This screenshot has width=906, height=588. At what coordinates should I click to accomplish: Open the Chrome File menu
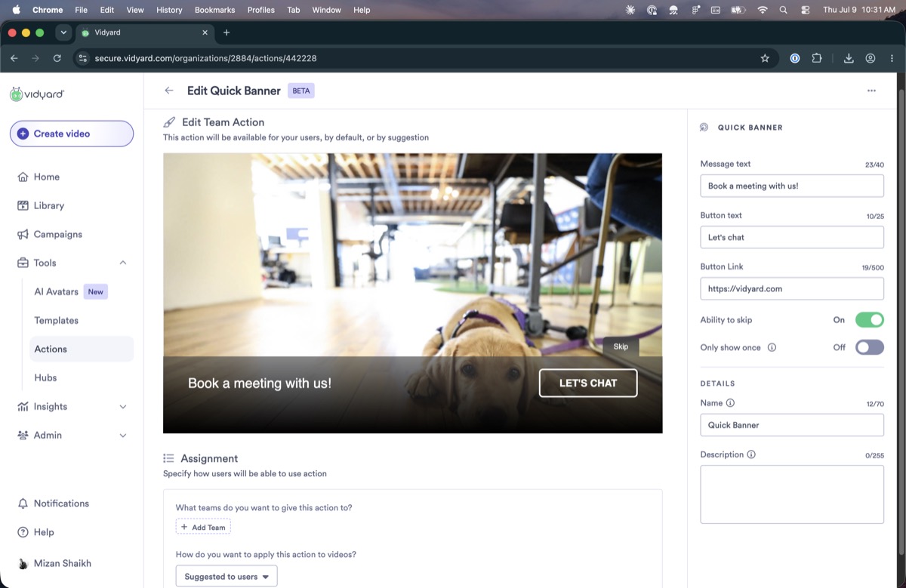pyautogui.click(x=81, y=10)
